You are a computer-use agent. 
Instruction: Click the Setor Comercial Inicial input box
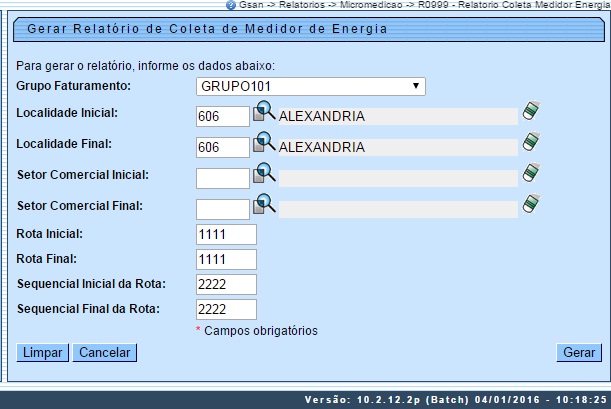click(x=222, y=178)
